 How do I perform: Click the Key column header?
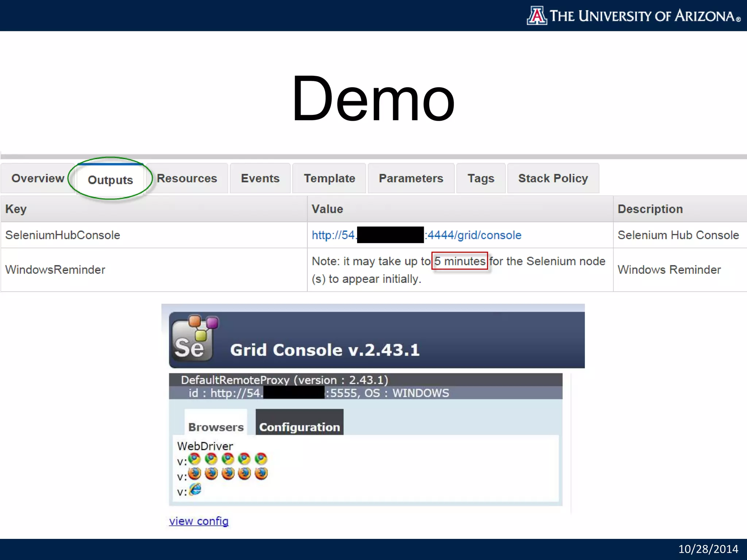pyautogui.click(x=154, y=209)
